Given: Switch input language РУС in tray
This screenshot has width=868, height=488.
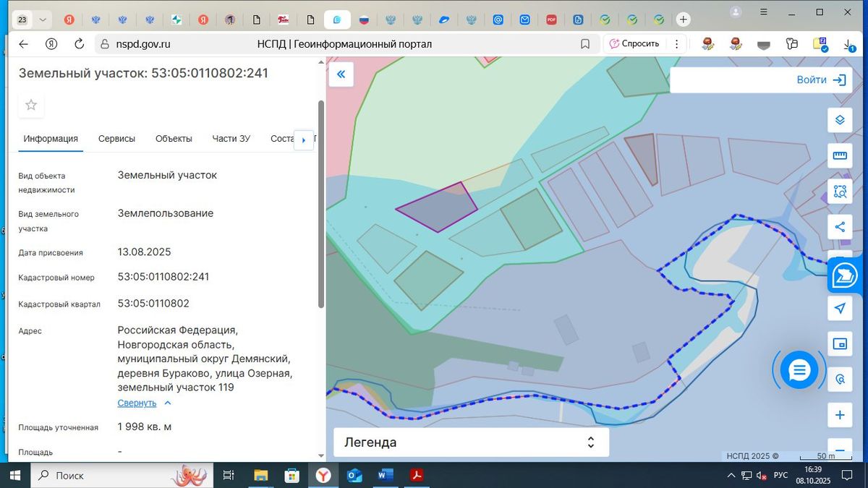Looking at the screenshot, I should pyautogui.click(x=781, y=475).
